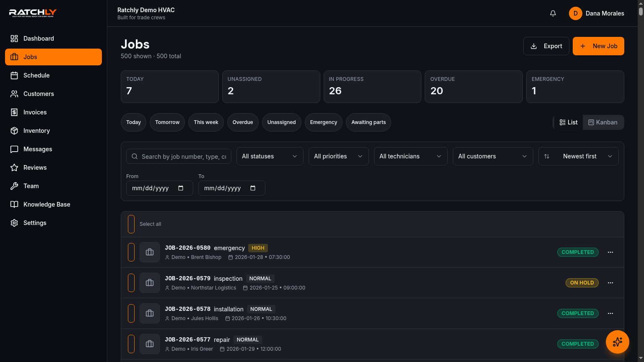Open the All priorities dropdown
Image resolution: width=644 pixels, height=362 pixels.
pos(339,156)
